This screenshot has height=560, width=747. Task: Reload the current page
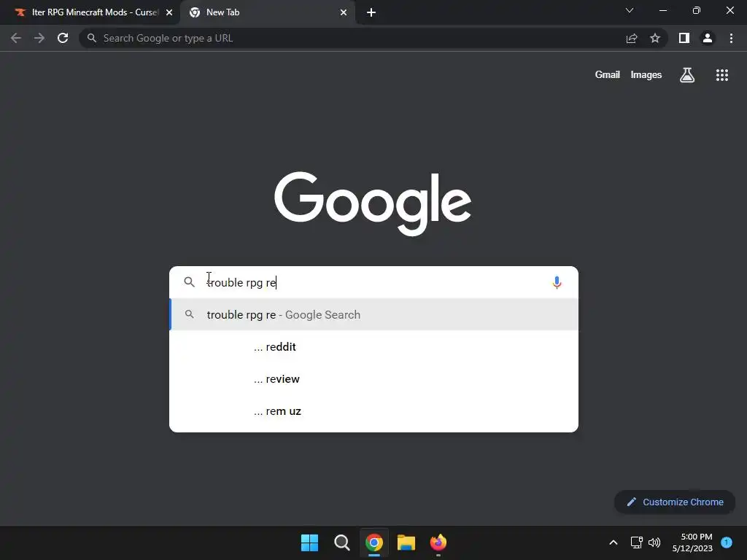point(63,38)
